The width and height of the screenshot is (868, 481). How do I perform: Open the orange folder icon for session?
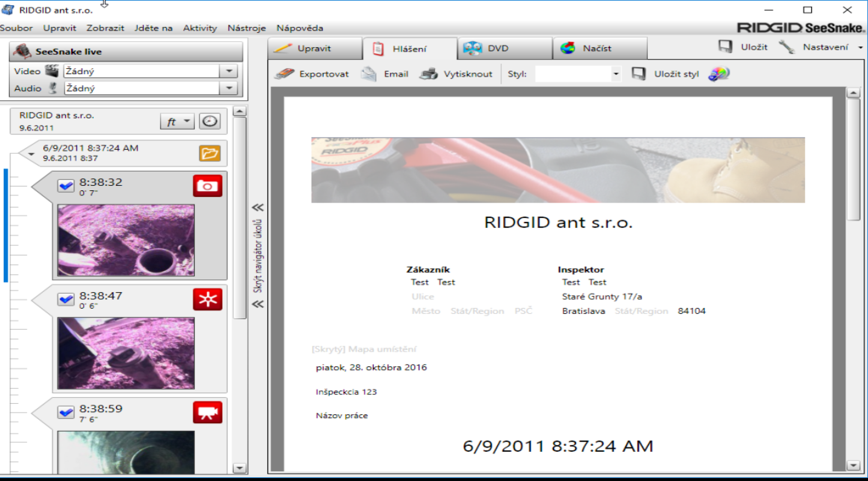pyautogui.click(x=210, y=153)
